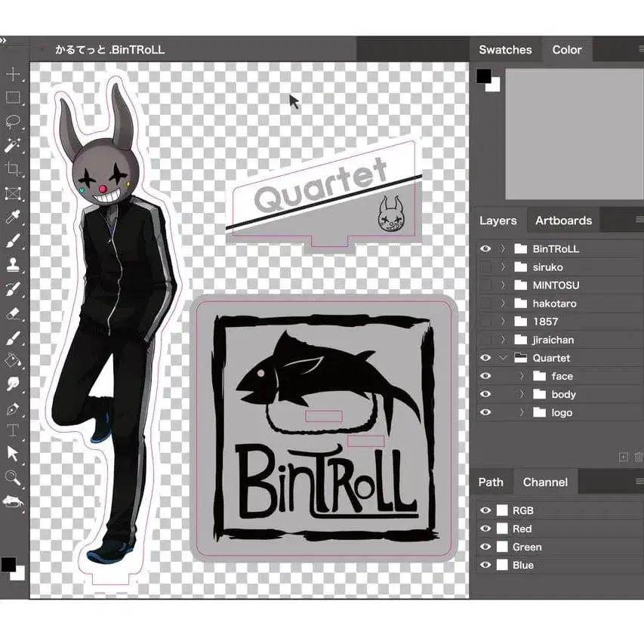Click the Green channel row

pyautogui.click(x=559, y=547)
